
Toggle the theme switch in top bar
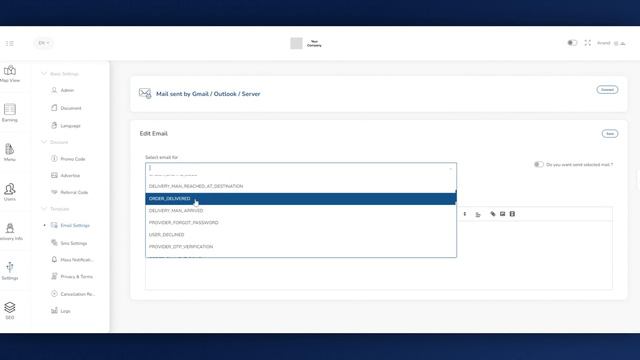tap(572, 43)
